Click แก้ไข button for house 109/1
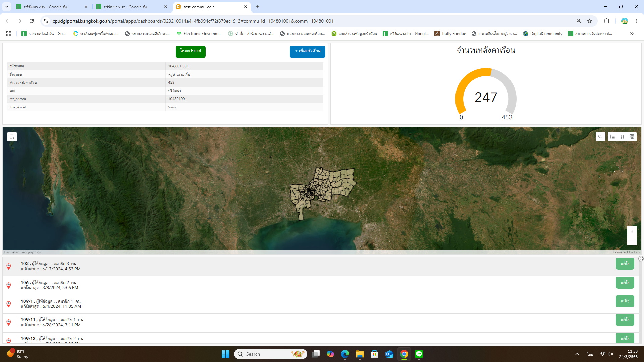Image resolution: width=644 pixels, height=362 pixels. [625, 301]
